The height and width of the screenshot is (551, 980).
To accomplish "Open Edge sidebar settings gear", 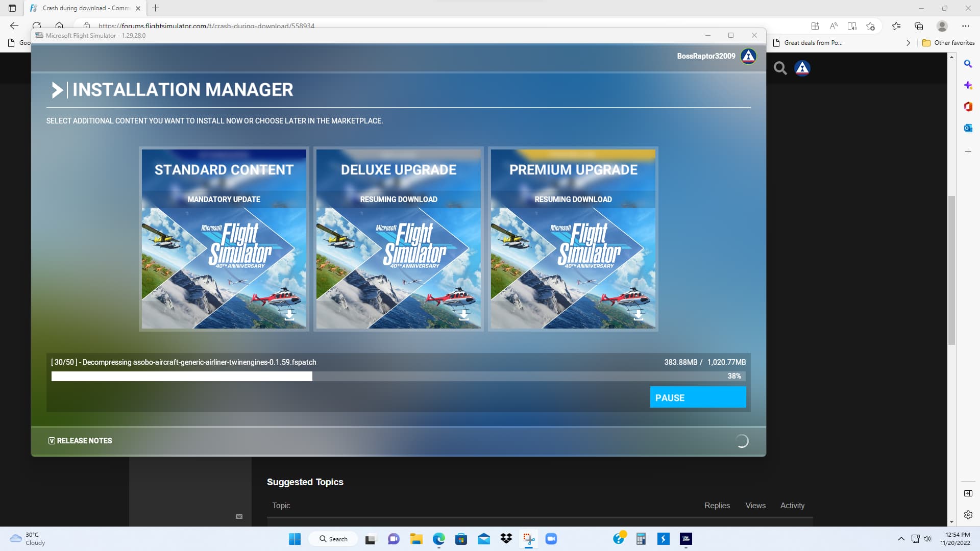I will coord(968,515).
